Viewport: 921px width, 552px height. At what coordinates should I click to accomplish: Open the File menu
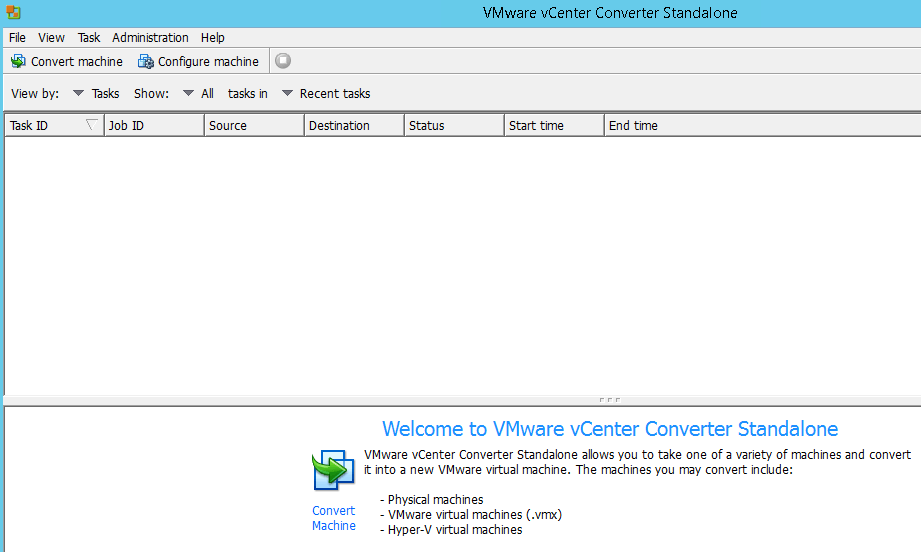coord(17,38)
